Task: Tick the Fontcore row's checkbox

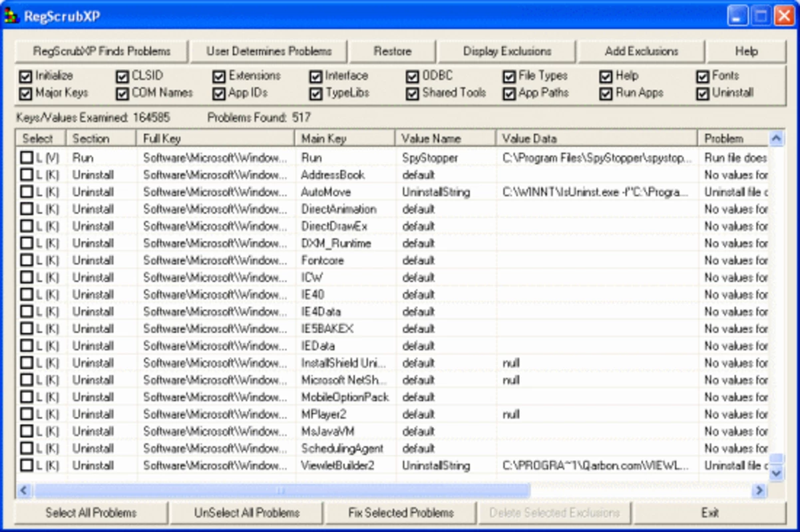Action: tap(27, 261)
